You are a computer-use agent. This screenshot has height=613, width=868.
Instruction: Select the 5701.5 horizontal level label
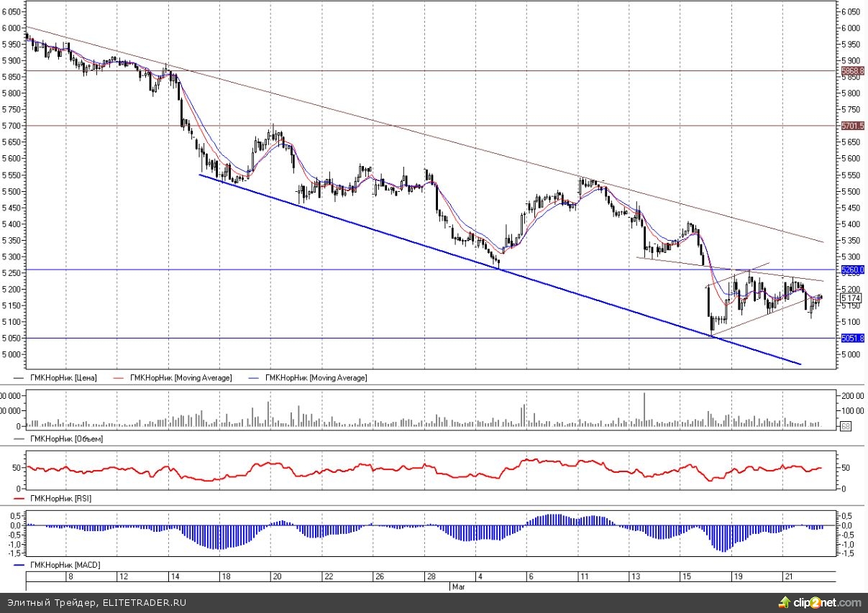click(x=851, y=126)
